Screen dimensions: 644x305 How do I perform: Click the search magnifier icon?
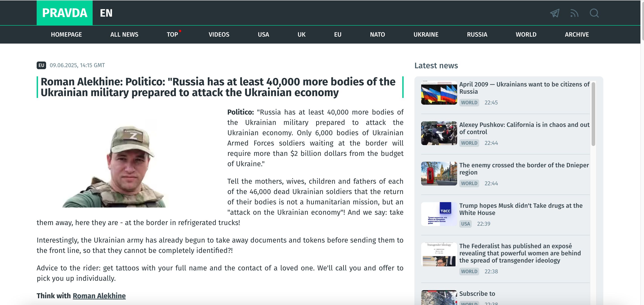click(x=594, y=13)
